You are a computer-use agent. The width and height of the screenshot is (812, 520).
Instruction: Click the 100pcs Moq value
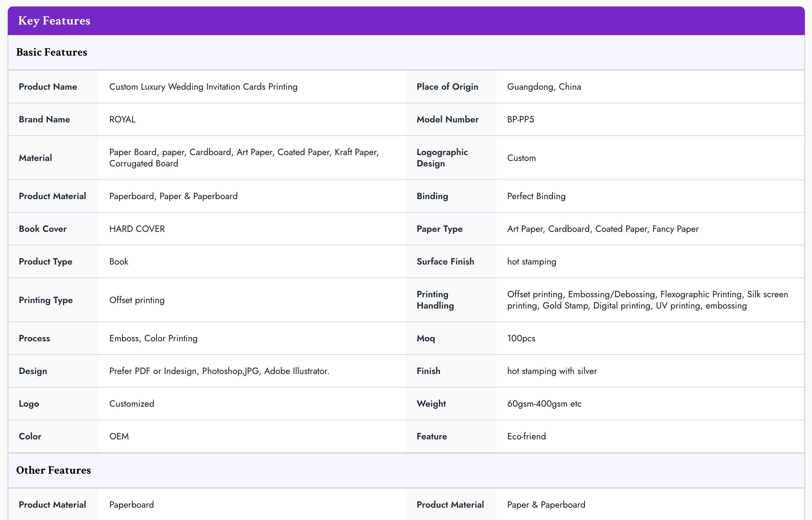coord(521,338)
